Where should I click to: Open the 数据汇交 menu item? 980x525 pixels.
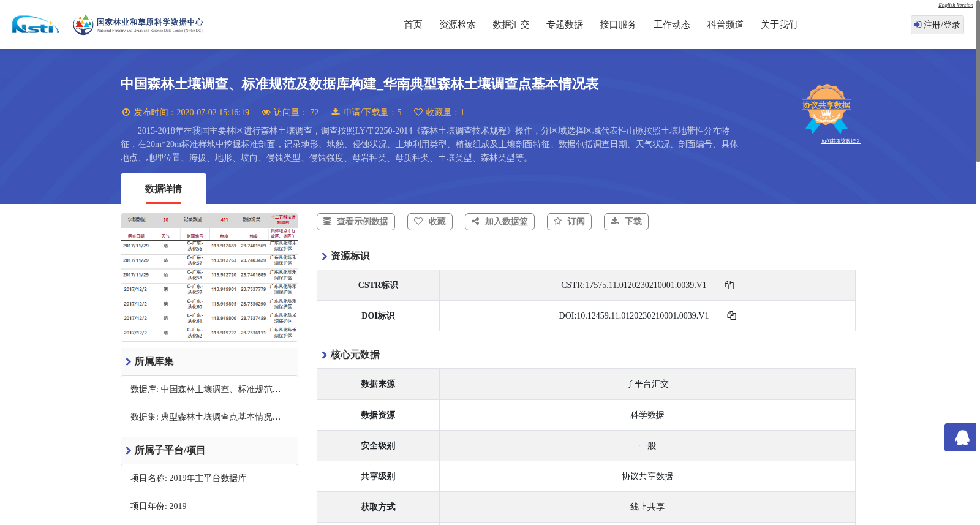(x=511, y=25)
